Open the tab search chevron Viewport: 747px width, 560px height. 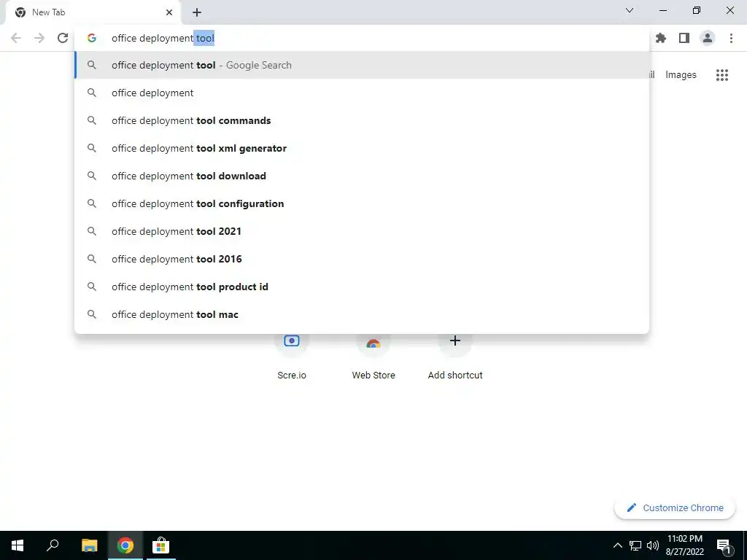[630, 10]
